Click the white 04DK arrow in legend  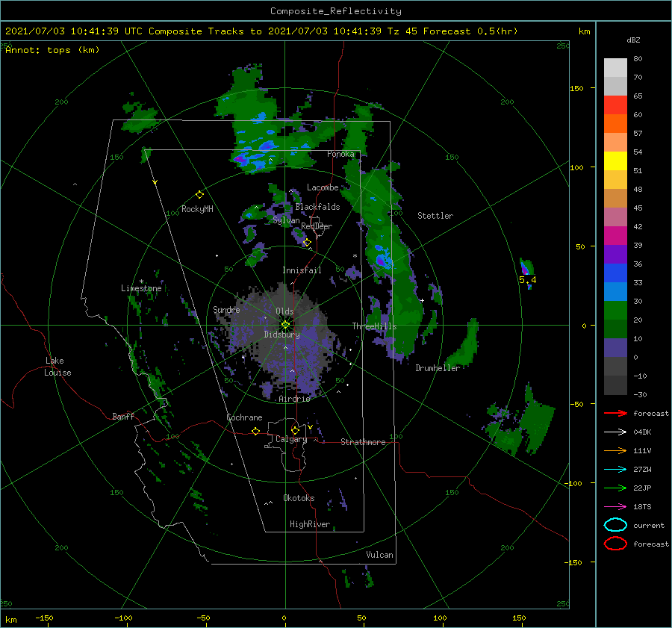(615, 432)
